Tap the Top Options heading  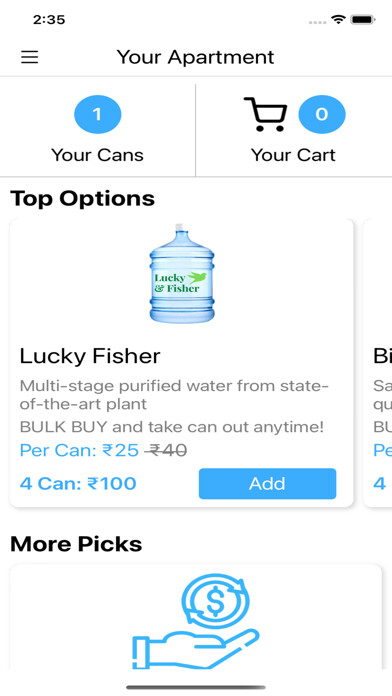tap(83, 198)
